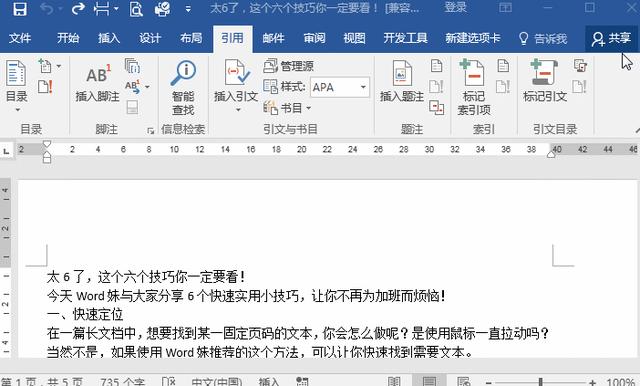Switch to the 开始 tab

click(68, 38)
